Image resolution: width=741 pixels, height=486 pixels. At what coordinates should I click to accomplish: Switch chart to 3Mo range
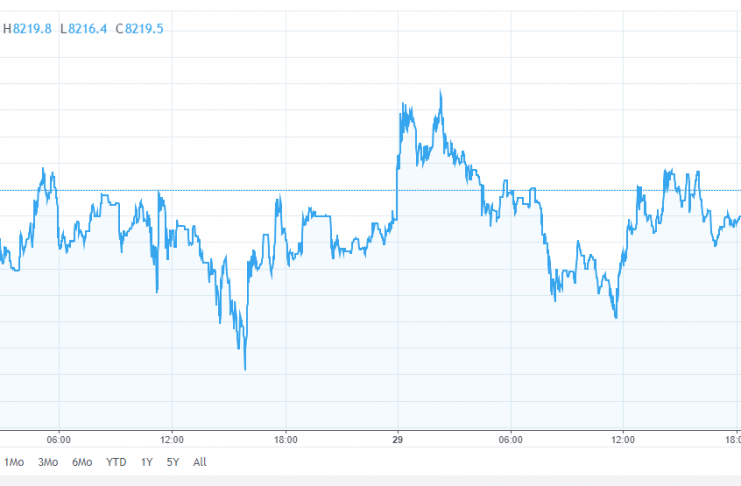tap(47, 462)
